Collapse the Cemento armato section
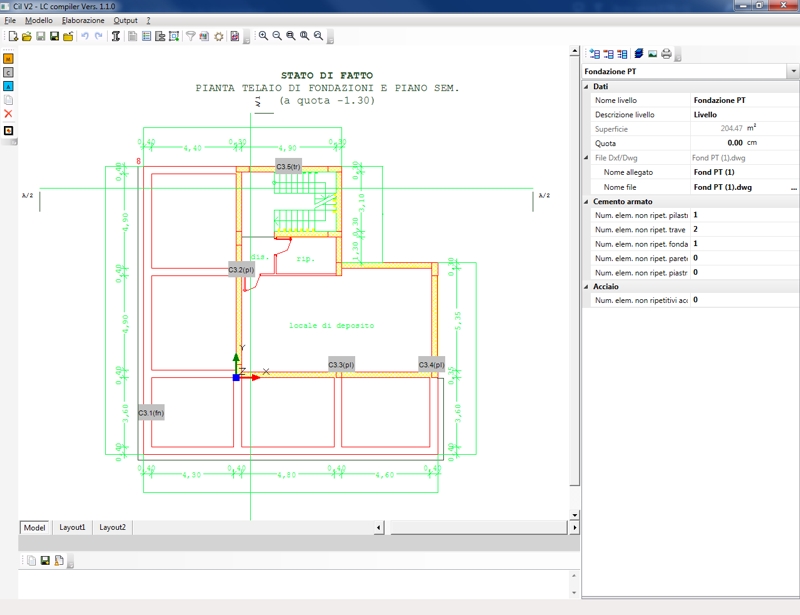 (587, 202)
